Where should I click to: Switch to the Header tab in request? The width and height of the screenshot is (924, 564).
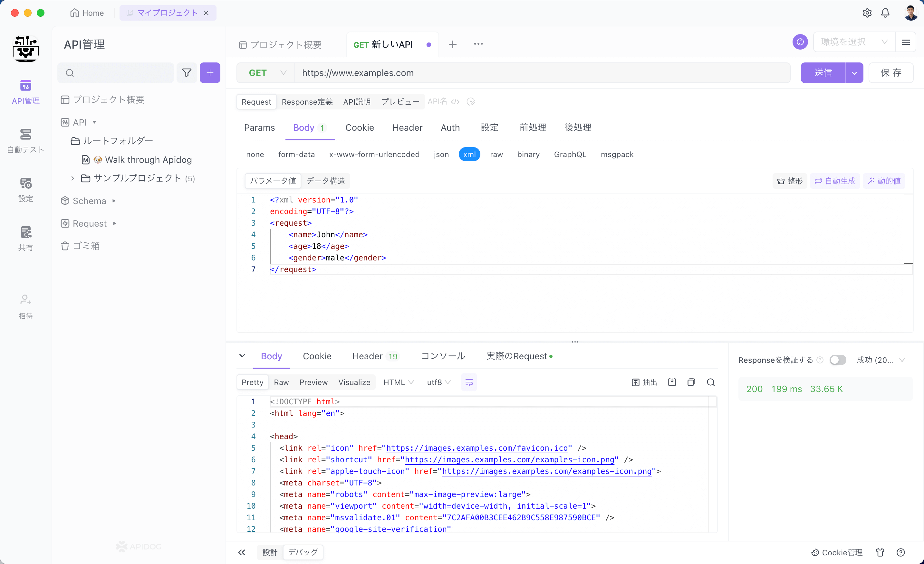[407, 127]
